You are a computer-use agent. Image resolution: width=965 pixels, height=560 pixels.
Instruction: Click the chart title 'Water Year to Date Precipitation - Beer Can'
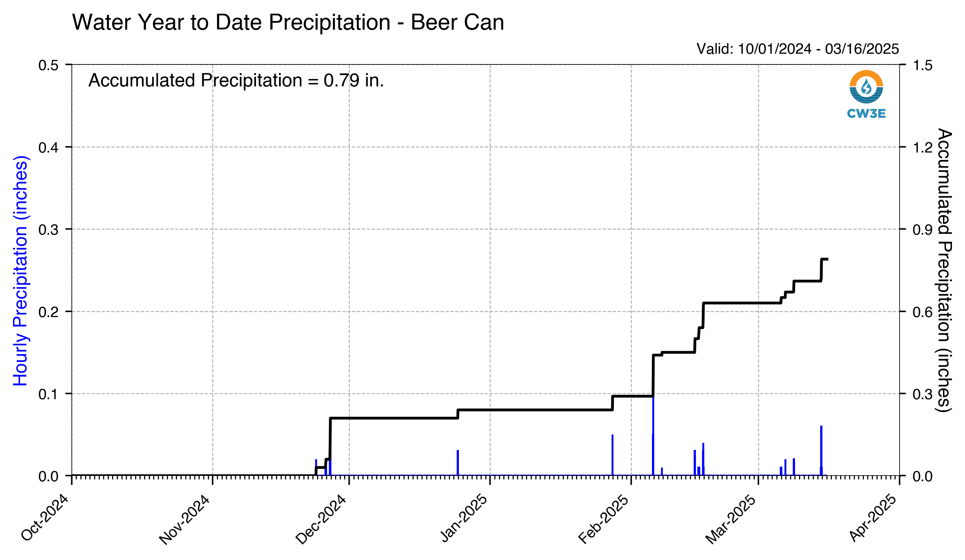coord(288,22)
